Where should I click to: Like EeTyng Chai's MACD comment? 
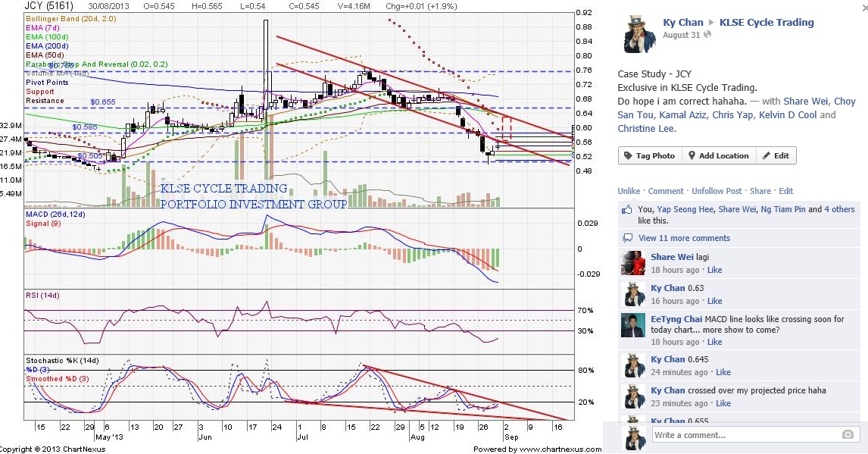click(x=715, y=342)
